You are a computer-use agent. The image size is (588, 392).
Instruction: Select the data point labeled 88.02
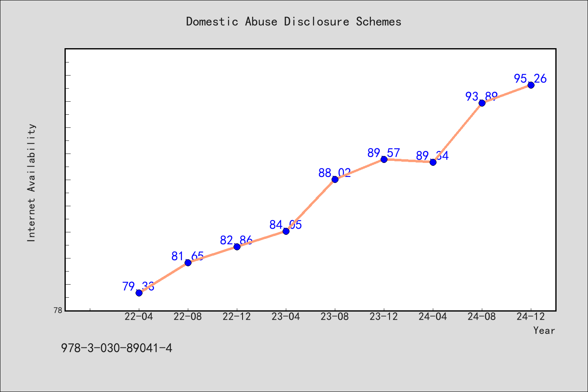pos(335,179)
